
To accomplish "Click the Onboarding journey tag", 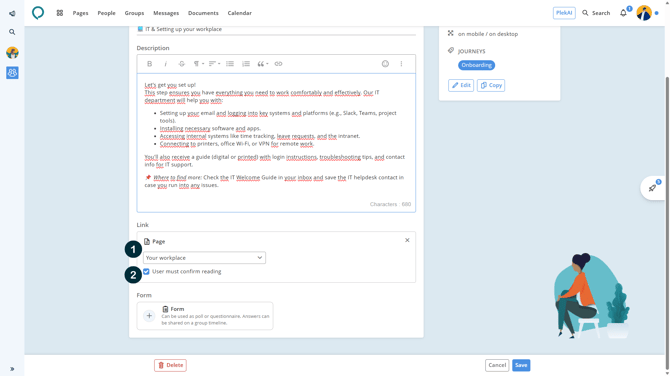I will (476, 65).
